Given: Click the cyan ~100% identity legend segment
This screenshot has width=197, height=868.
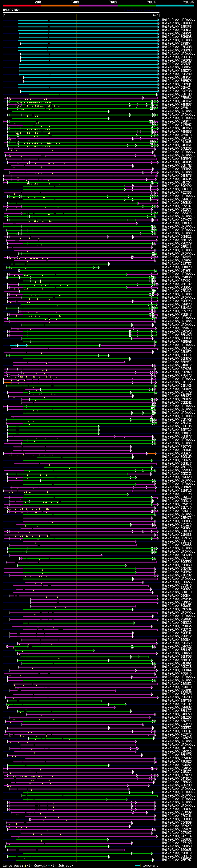Looking at the screenshot, I should pyautogui.click(x=175, y=6).
